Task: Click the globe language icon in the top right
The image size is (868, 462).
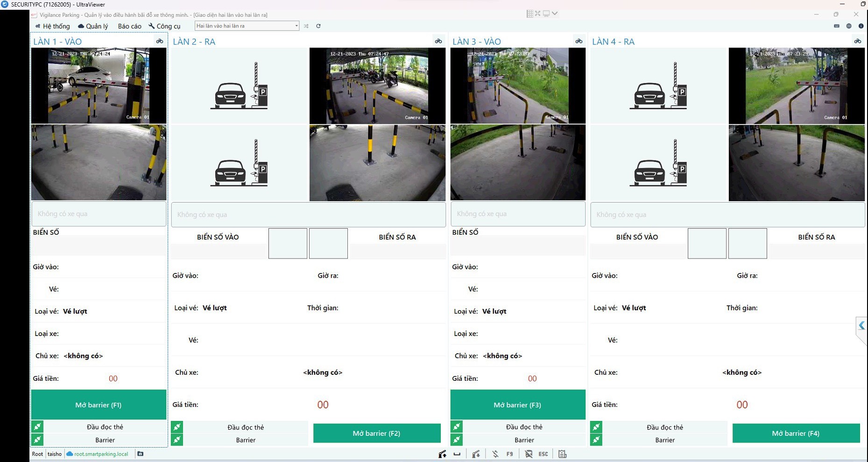Action: 849,26
